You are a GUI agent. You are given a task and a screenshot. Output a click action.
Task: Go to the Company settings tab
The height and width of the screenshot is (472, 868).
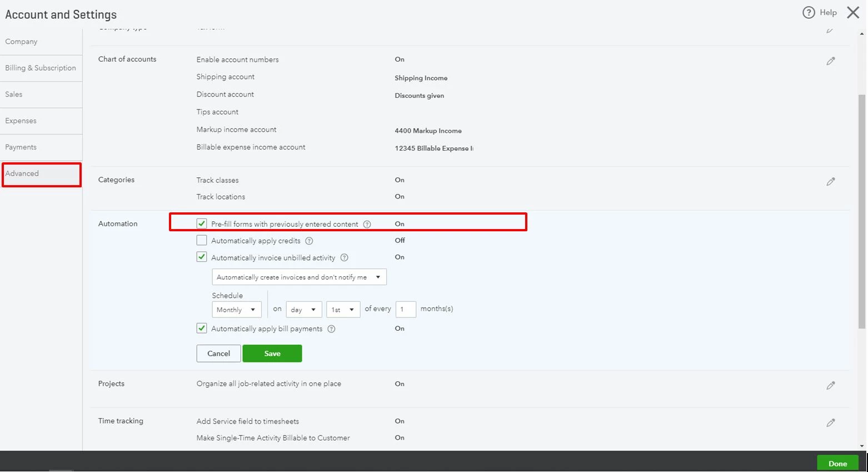[x=41, y=42]
